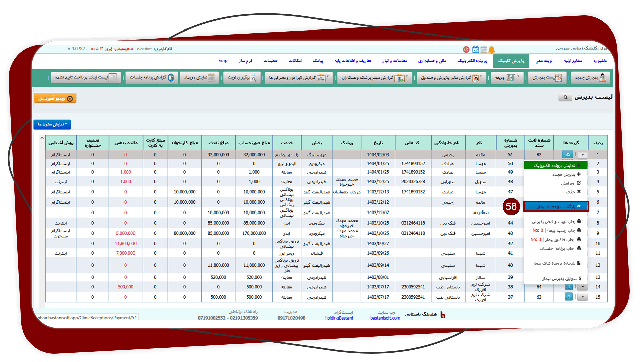Click پیگیری نوبت toolbar button
This screenshot has height=362, width=644.
tap(242, 78)
